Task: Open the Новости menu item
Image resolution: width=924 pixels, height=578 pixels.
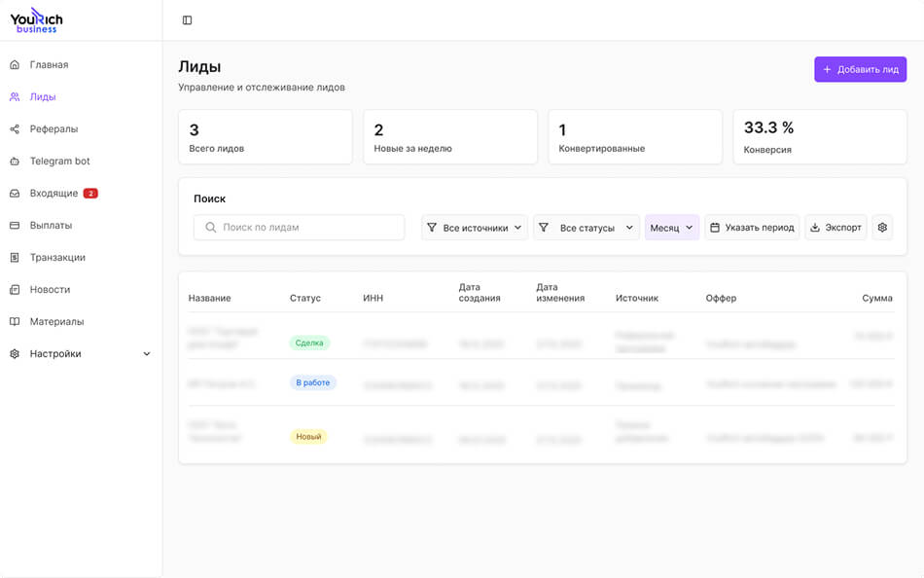Action: tap(50, 290)
